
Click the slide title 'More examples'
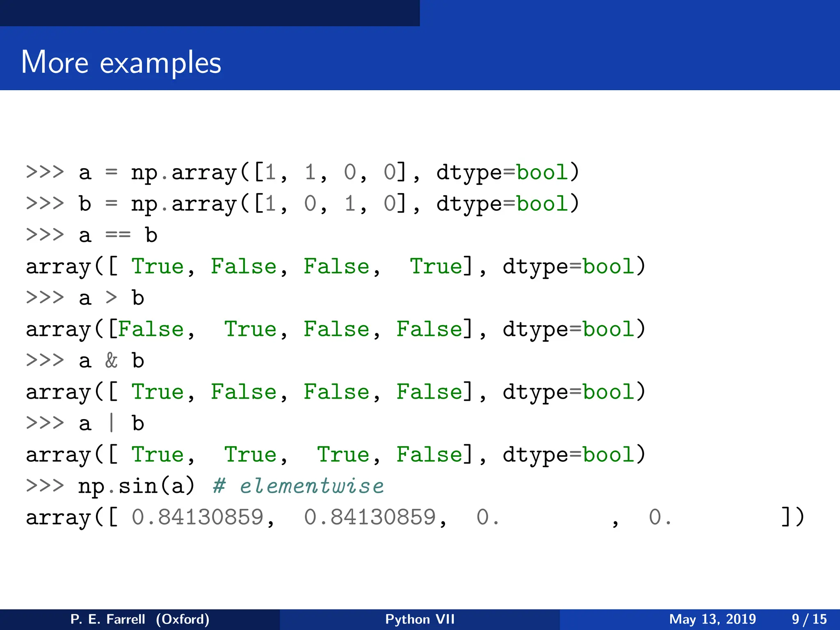pos(121,62)
